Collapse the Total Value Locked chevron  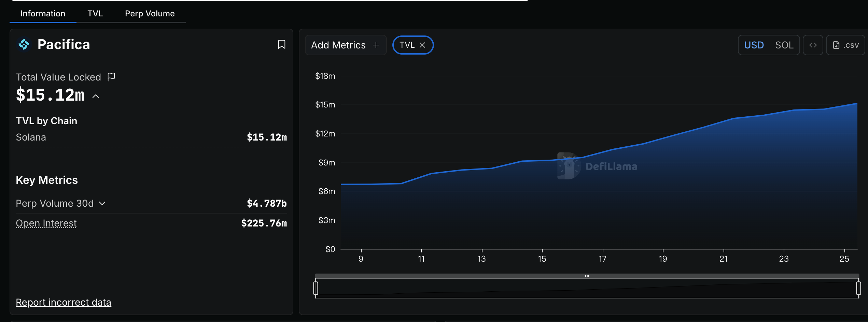96,97
